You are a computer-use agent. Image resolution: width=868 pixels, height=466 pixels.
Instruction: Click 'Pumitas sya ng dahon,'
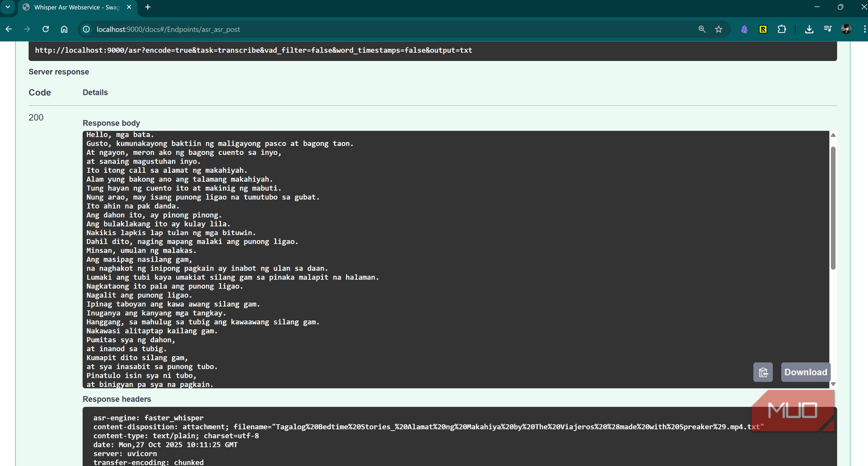[131, 340]
